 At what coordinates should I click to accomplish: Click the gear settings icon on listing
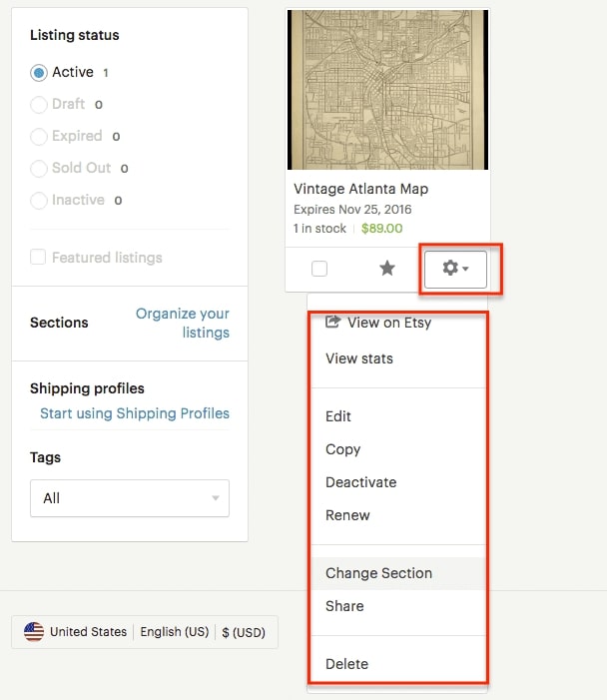pos(454,269)
